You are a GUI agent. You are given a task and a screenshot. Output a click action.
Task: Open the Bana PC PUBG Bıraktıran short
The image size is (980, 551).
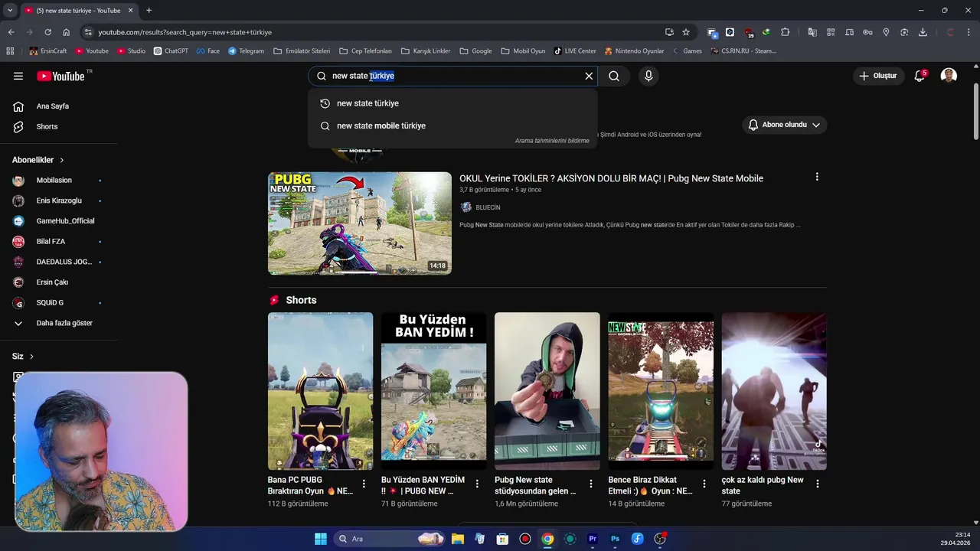[x=320, y=391]
